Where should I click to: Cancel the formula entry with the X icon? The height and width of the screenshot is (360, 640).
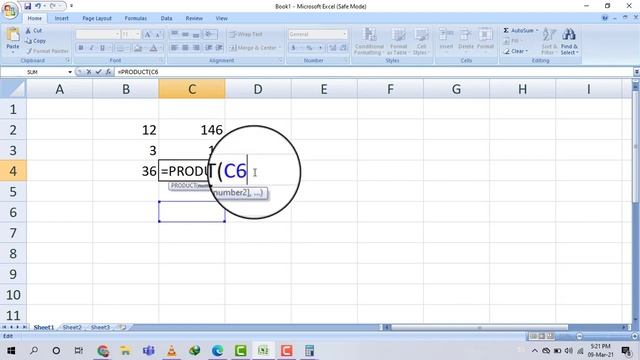point(89,72)
